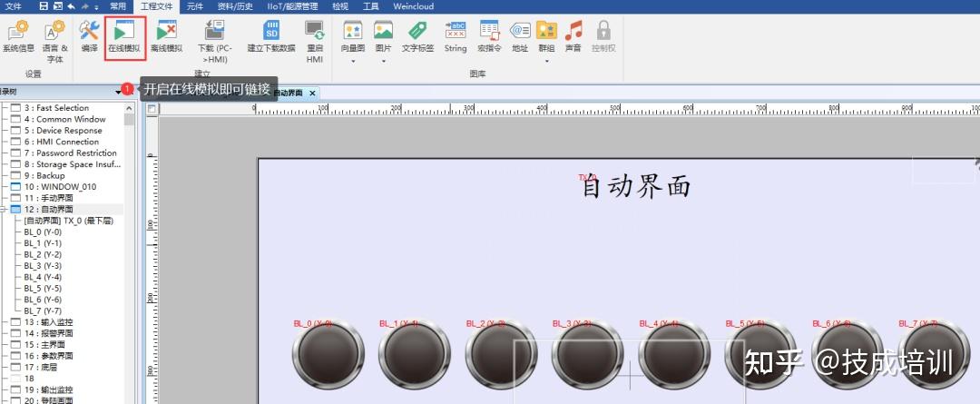Click the 自动界面 title text on canvas
This screenshot has height=404, width=980.
coord(635,186)
